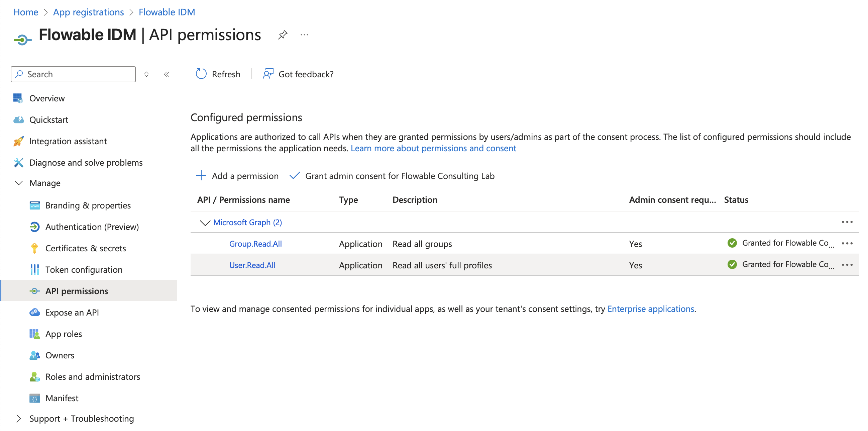Image resolution: width=868 pixels, height=431 pixels.
Task: Open User.Read.All row ellipsis menu
Action: (x=847, y=265)
